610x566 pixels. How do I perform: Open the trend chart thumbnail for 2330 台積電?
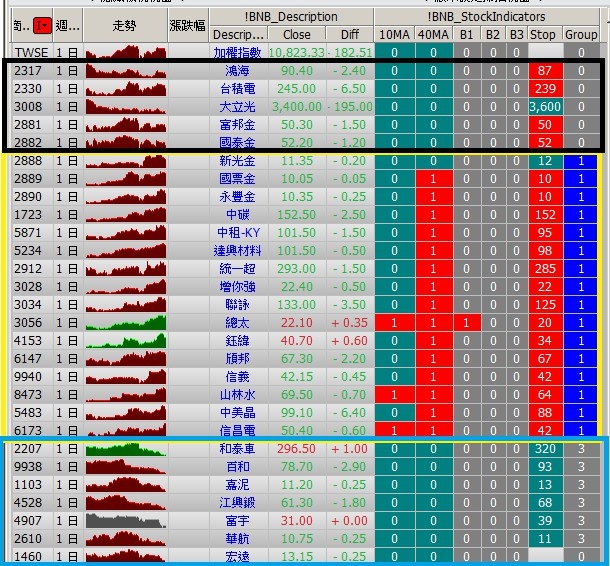(126, 89)
